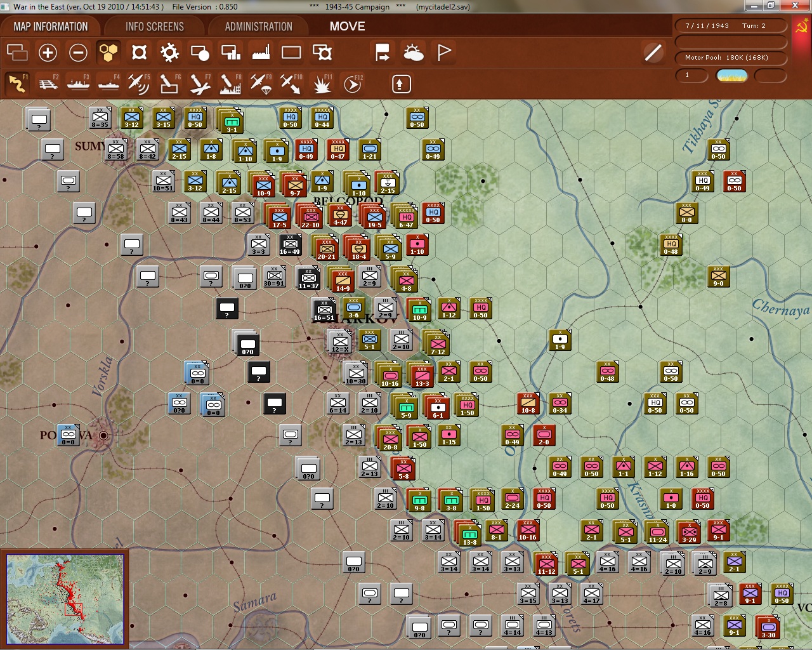This screenshot has height=650, width=812.
Task: Click the rectangle with gear icon
Action: coord(322,53)
